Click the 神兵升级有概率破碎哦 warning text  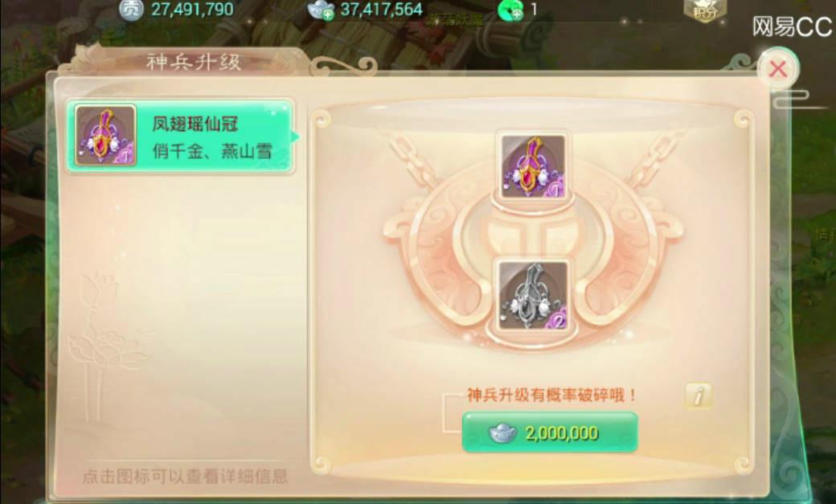click(x=551, y=395)
